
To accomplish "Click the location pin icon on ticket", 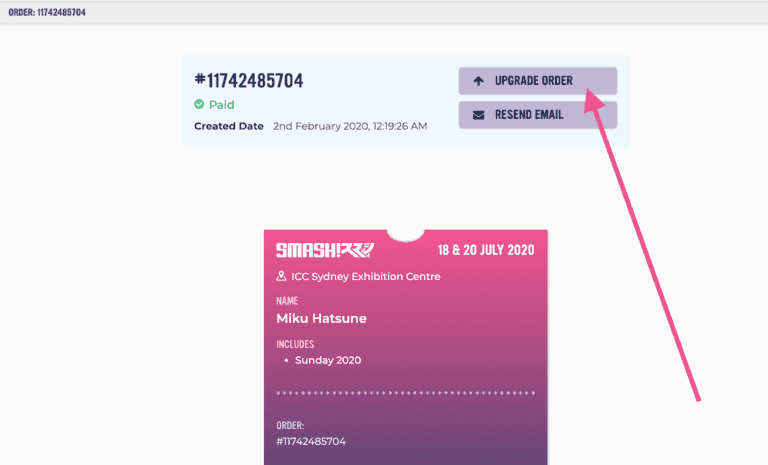I will point(282,276).
